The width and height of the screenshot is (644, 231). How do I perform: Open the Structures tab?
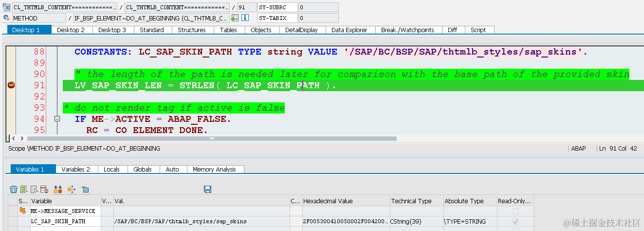point(192,30)
